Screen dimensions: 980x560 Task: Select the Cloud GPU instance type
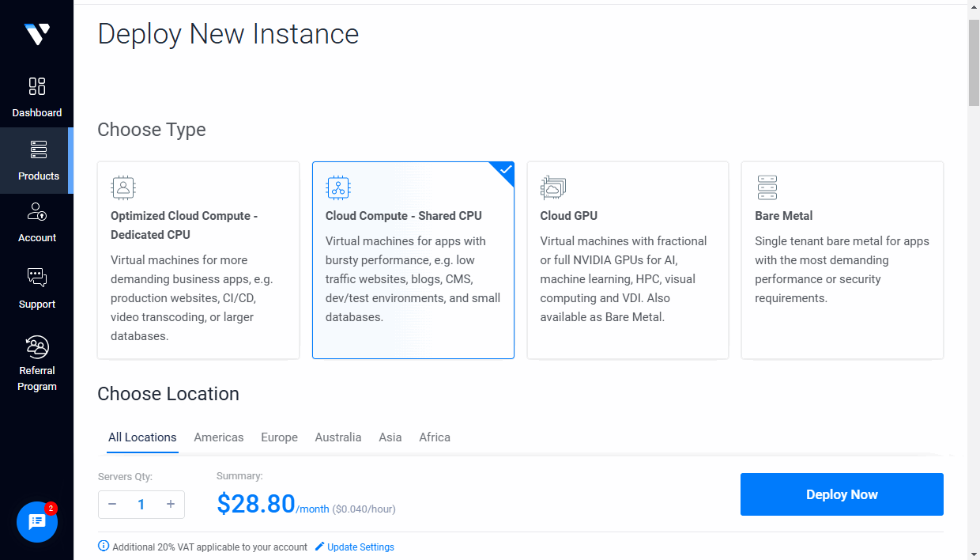click(x=628, y=259)
